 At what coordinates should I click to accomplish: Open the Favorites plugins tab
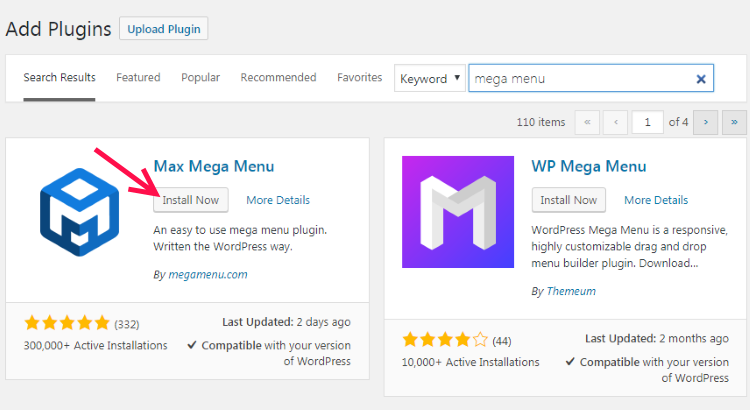(x=360, y=78)
